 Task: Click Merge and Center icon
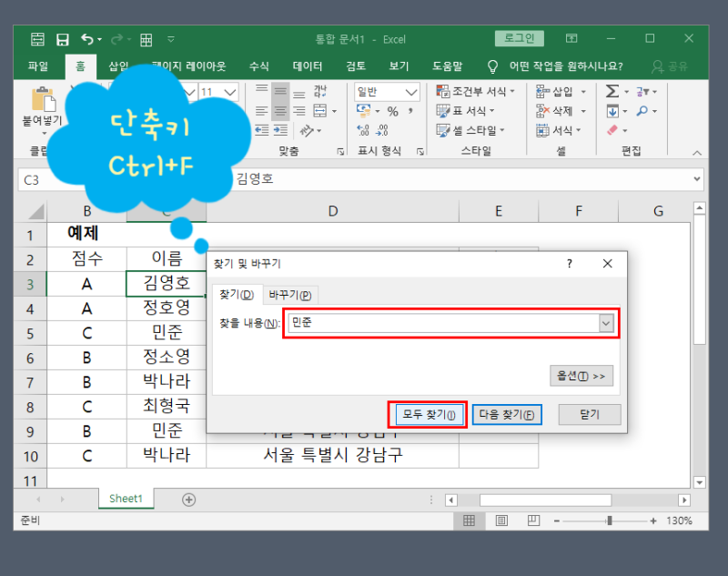point(320,111)
